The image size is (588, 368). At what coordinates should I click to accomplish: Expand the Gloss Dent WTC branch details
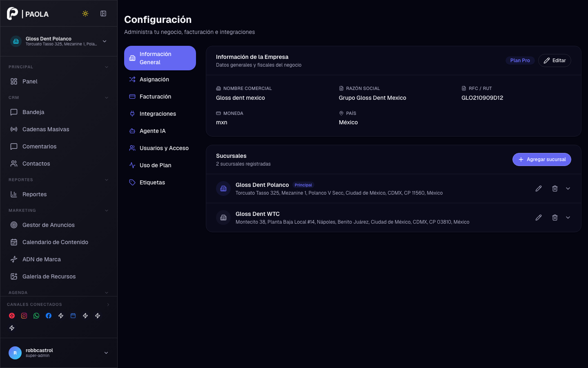click(x=568, y=218)
